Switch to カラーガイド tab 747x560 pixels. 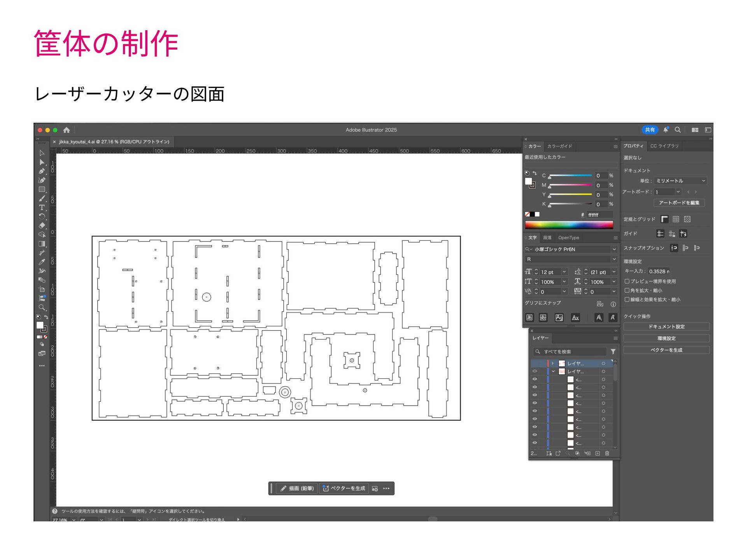click(559, 147)
